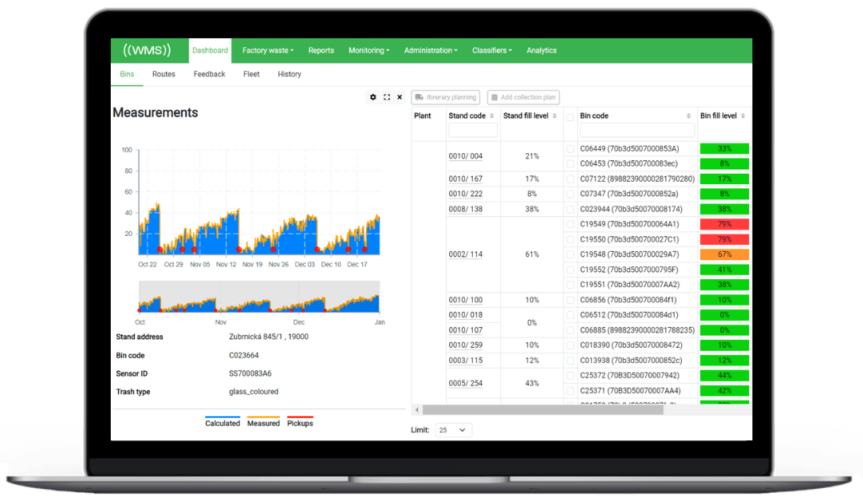Open stand code 0010/ 259 link
The height and width of the screenshot is (504, 863).
pos(466,345)
